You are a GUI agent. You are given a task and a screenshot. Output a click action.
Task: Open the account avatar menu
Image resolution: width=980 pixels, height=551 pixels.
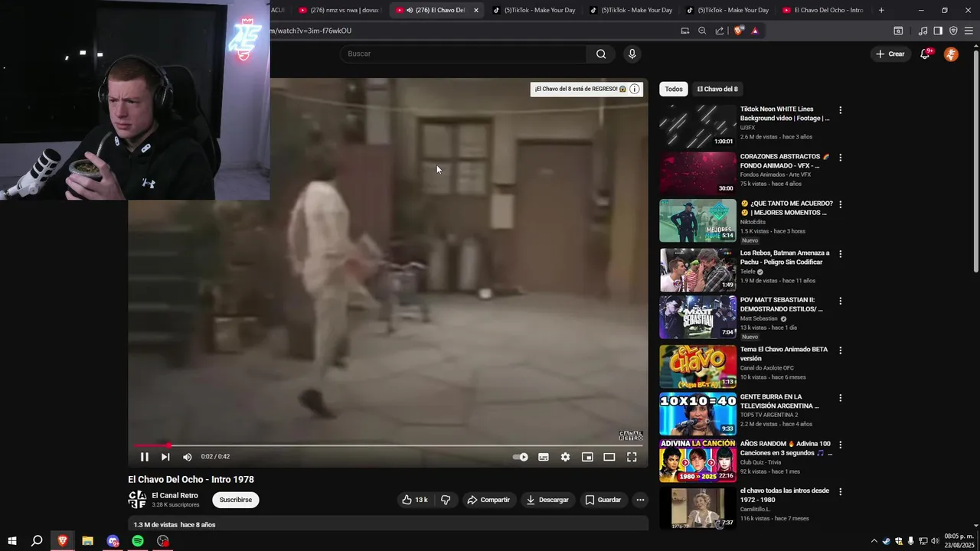(951, 54)
